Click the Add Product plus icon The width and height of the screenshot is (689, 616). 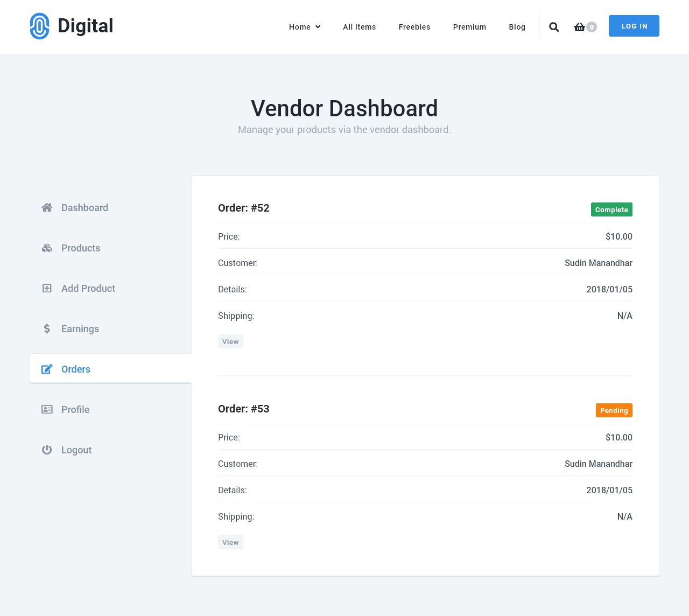47,289
